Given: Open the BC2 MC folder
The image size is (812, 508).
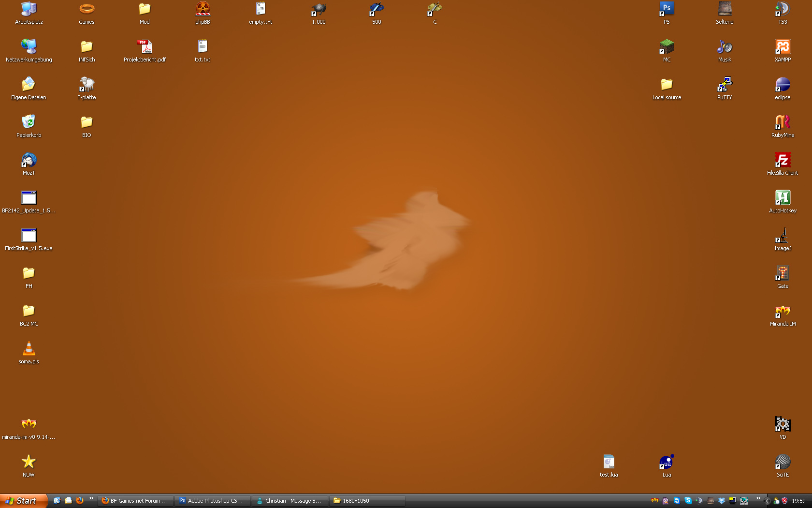Looking at the screenshot, I should pos(29,314).
